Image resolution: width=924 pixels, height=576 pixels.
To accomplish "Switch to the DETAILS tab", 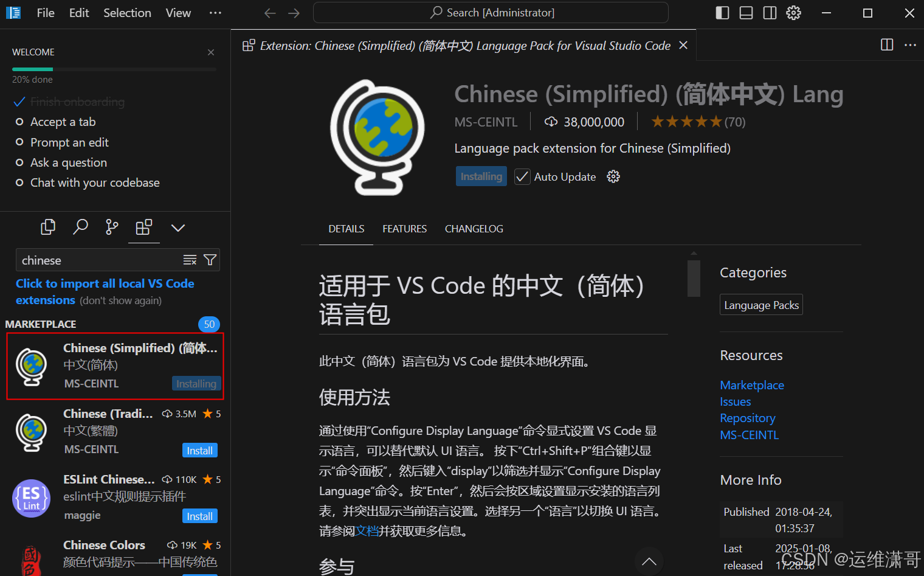I will [x=346, y=229].
